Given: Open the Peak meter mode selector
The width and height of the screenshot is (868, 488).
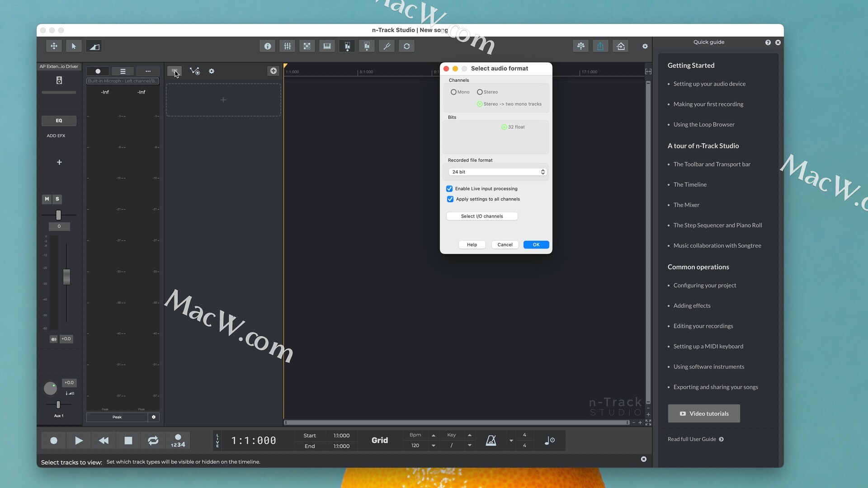Looking at the screenshot, I should coord(117,417).
